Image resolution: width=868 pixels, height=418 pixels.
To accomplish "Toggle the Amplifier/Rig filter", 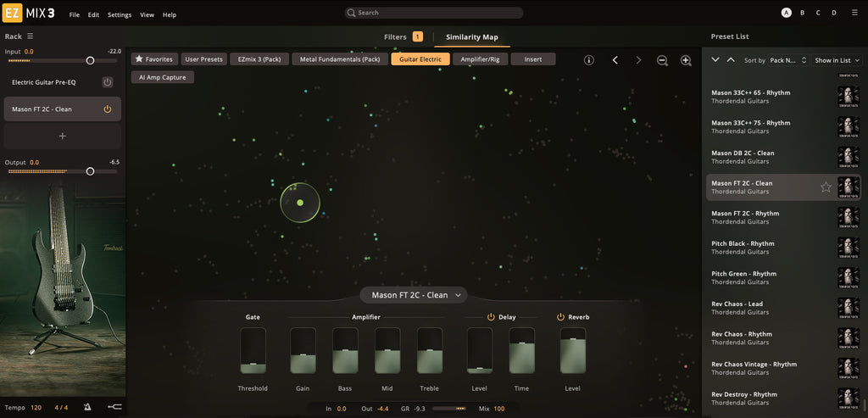I will click(x=480, y=59).
